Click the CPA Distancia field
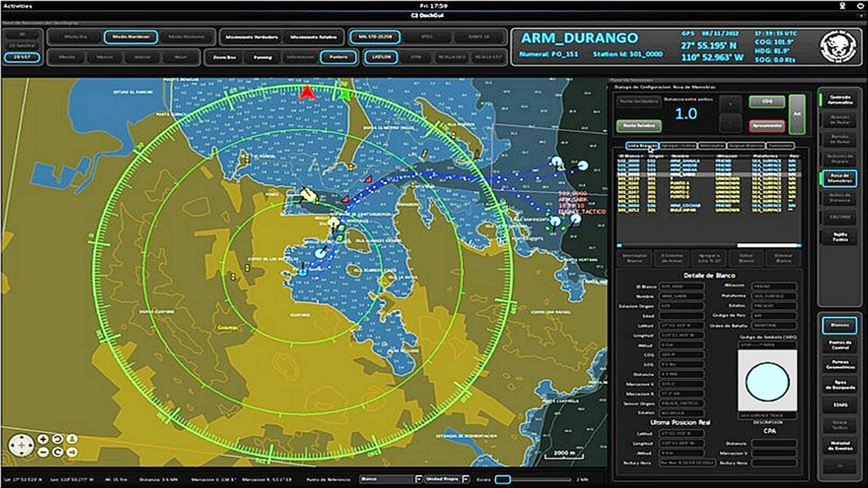This screenshot has width=868, height=488. [774, 443]
